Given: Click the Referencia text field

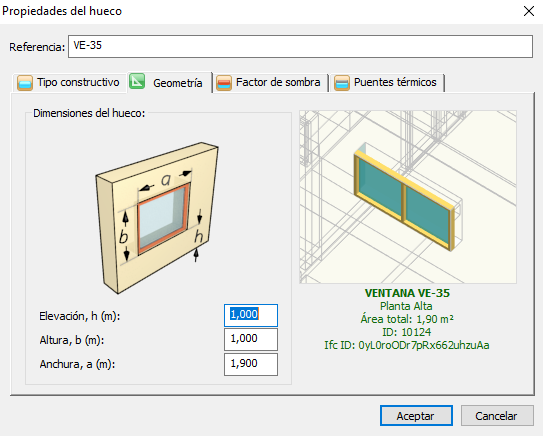Looking at the screenshot, I should coord(300,46).
